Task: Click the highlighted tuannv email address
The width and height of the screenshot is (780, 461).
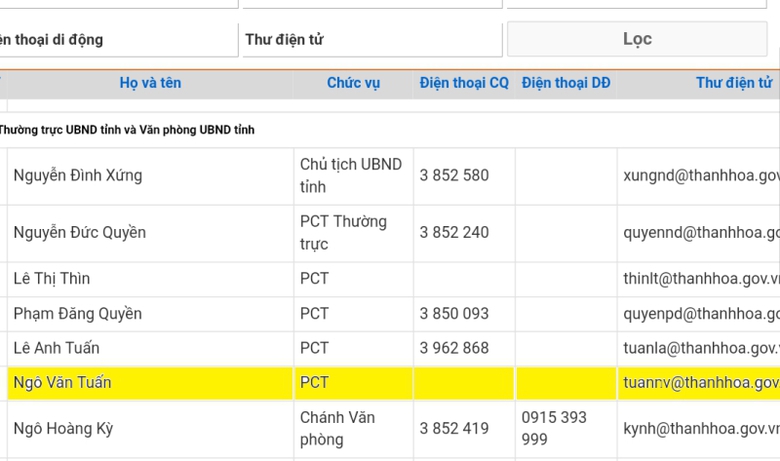Action: click(700, 383)
